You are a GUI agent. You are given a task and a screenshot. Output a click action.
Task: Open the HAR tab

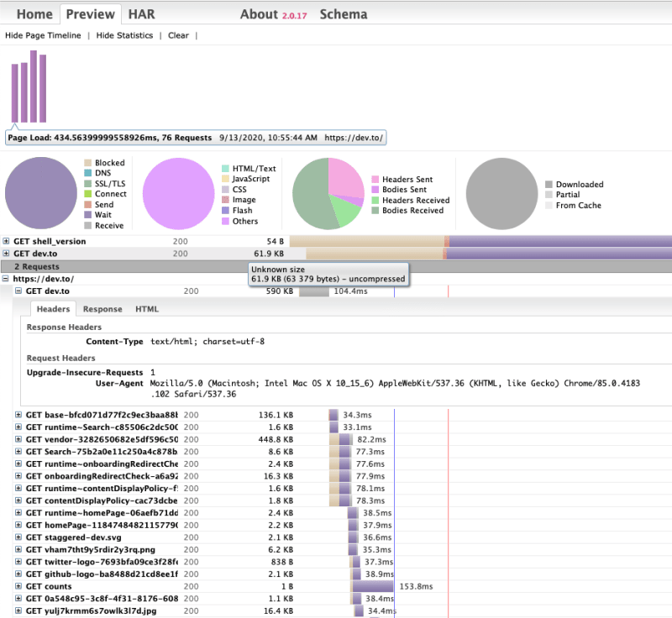141,14
